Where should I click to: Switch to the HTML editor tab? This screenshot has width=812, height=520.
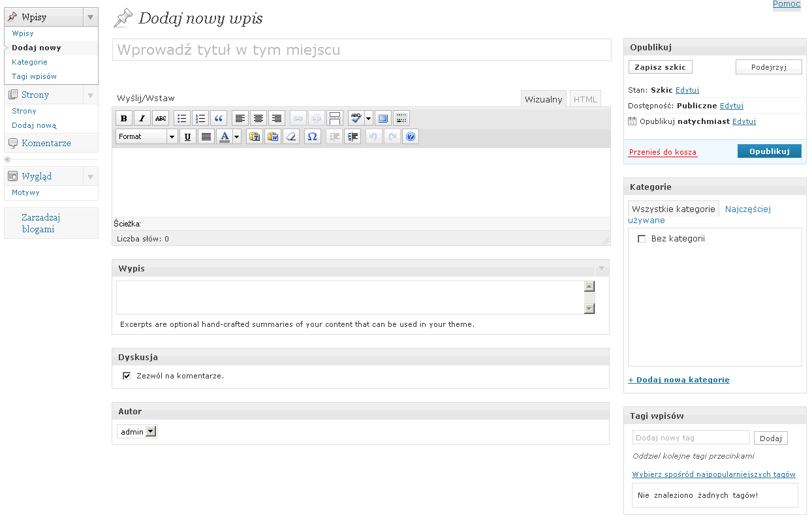[x=585, y=99]
